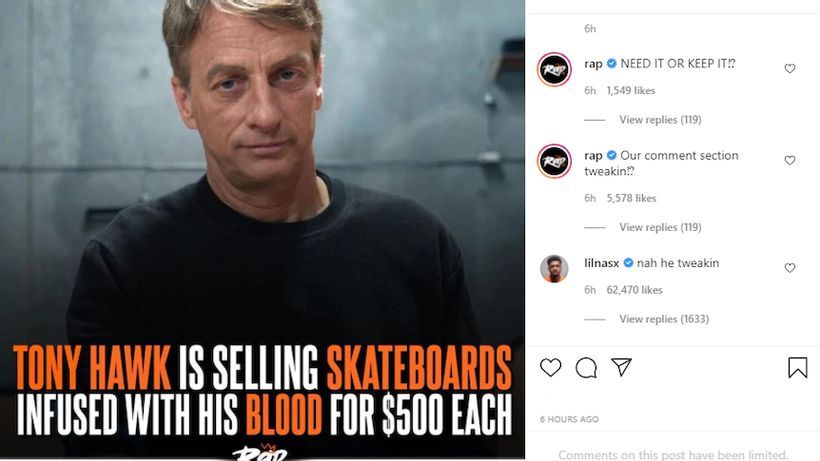Screen dimensions: 820x461
Task: Open the rap username on the "NEED IT" comment
Action: (593, 64)
